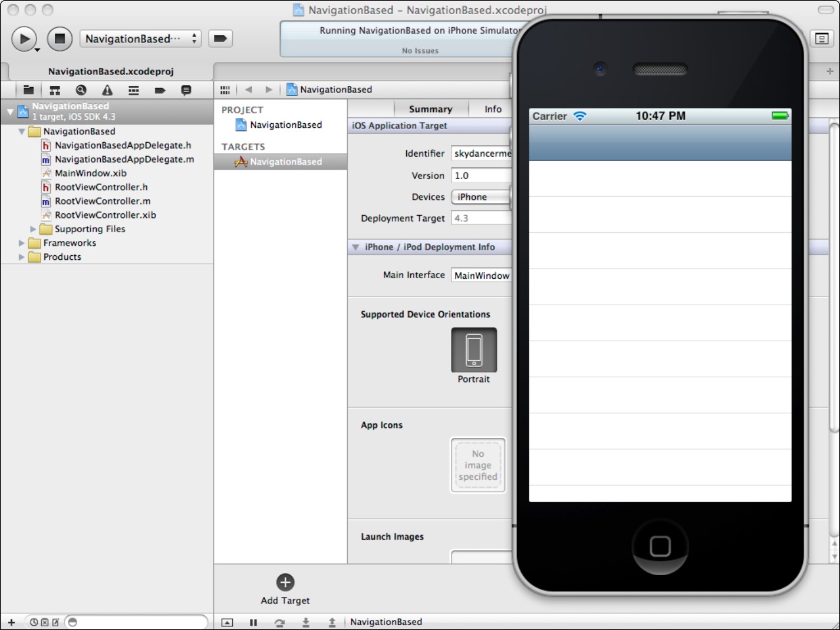Go back with the jump bar arrow
The height and width of the screenshot is (630, 840).
249,90
